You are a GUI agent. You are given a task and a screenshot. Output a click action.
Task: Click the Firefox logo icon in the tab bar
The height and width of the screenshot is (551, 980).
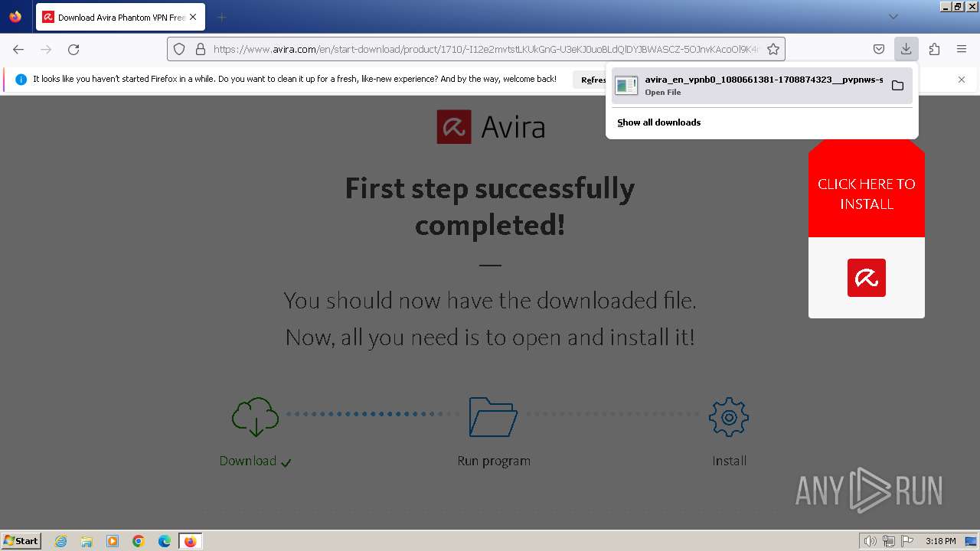point(15,17)
